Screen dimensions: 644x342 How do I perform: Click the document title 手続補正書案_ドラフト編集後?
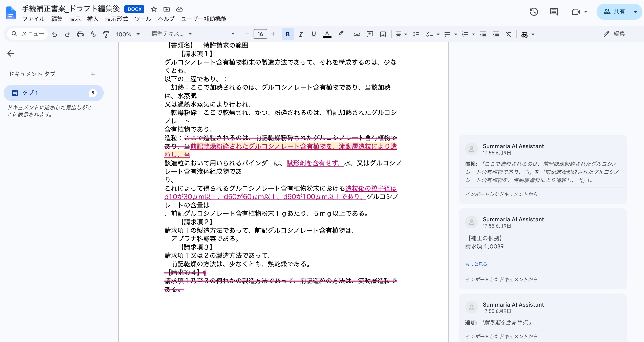tap(71, 9)
